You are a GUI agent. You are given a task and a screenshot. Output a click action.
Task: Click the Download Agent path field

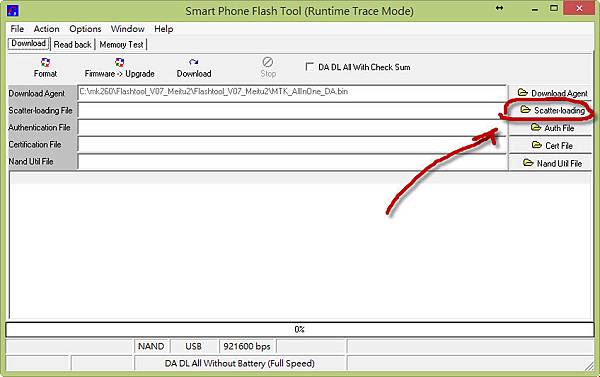pos(292,93)
